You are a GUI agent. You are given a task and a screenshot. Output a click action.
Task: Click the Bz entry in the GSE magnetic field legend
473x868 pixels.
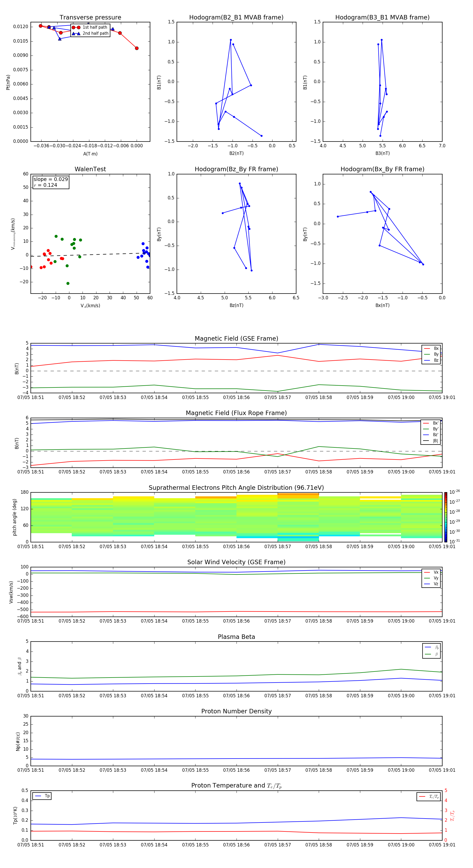pyautogui.click(x=431, y=361)
